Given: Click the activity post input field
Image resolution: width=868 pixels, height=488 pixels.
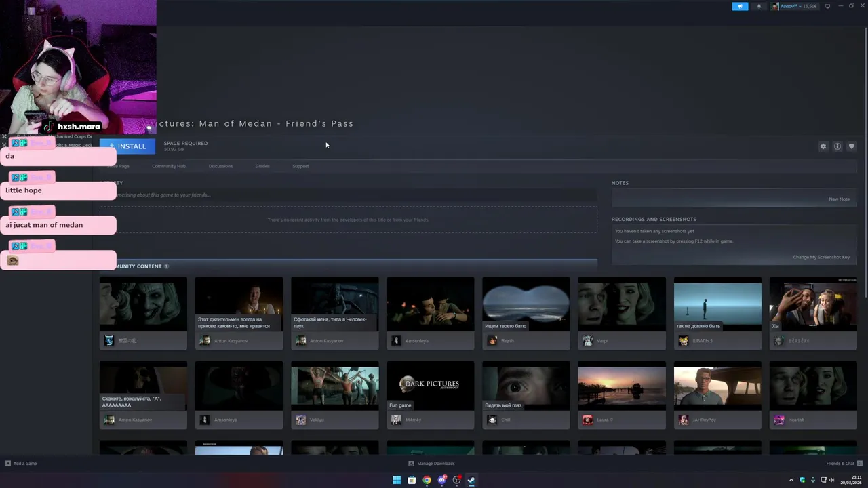Looking at the screenshot, I should 348,195.
